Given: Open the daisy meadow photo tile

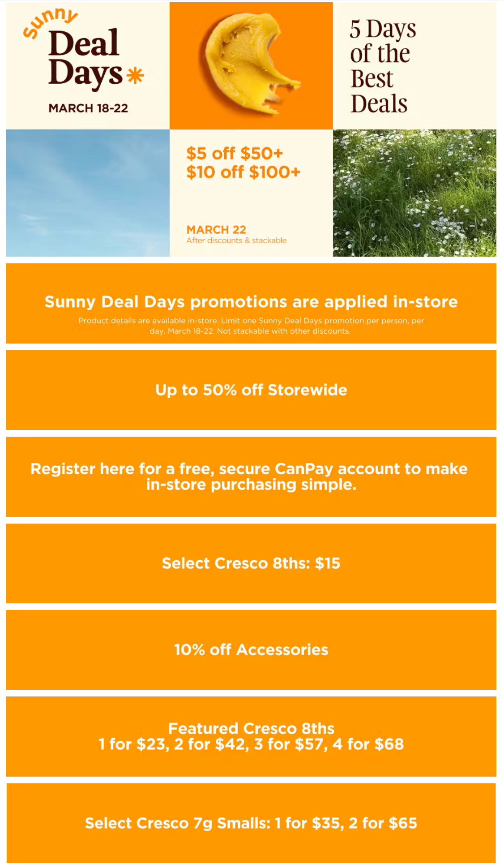Looking at the screenshot, I should [414, 193].
